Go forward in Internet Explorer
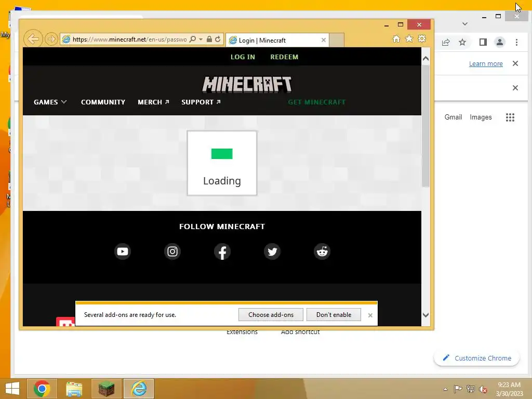The width and height of the screenshot is (532, 399). tap(51, 39)
